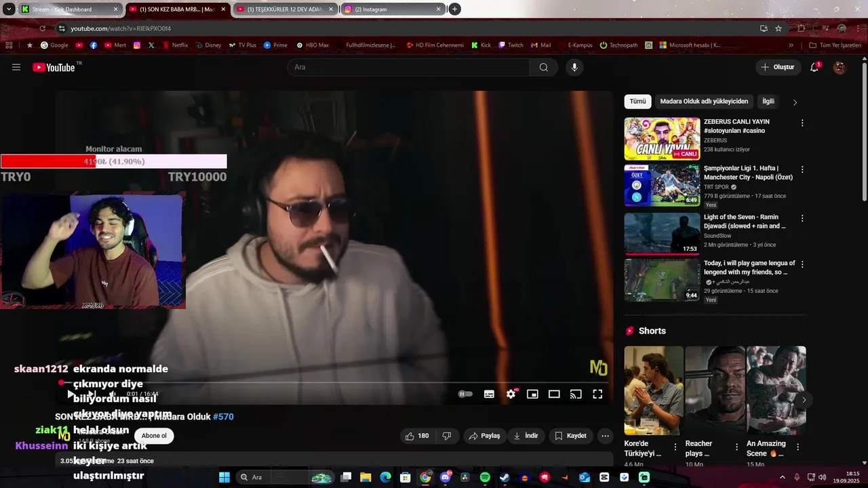Viewport: 868px width, 488px height.
Task: Open the Netflix bookmark
Action: 174,45
